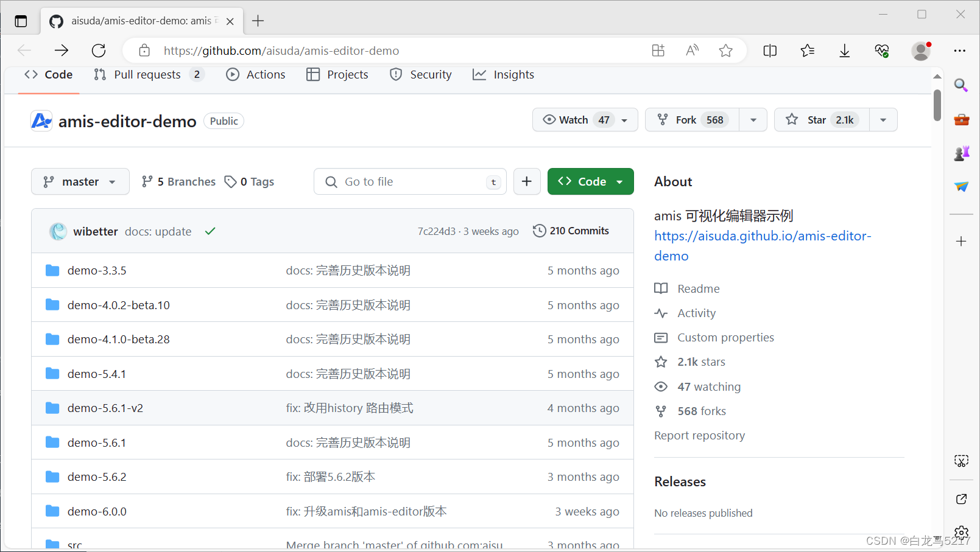Viewport: 980px width, 552px height.
Task: Click sidebar plus customize icon
Action: (x=961, y=241)
